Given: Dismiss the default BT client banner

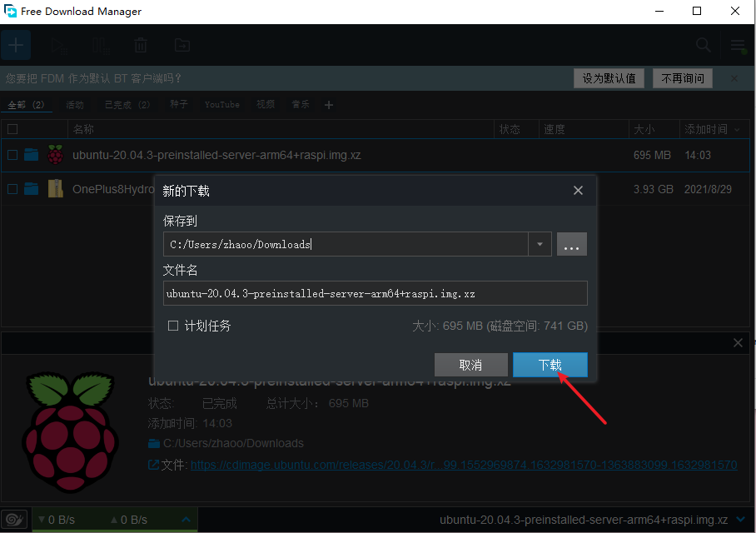Looking at the screenshot, I should (x=734, y=78).
